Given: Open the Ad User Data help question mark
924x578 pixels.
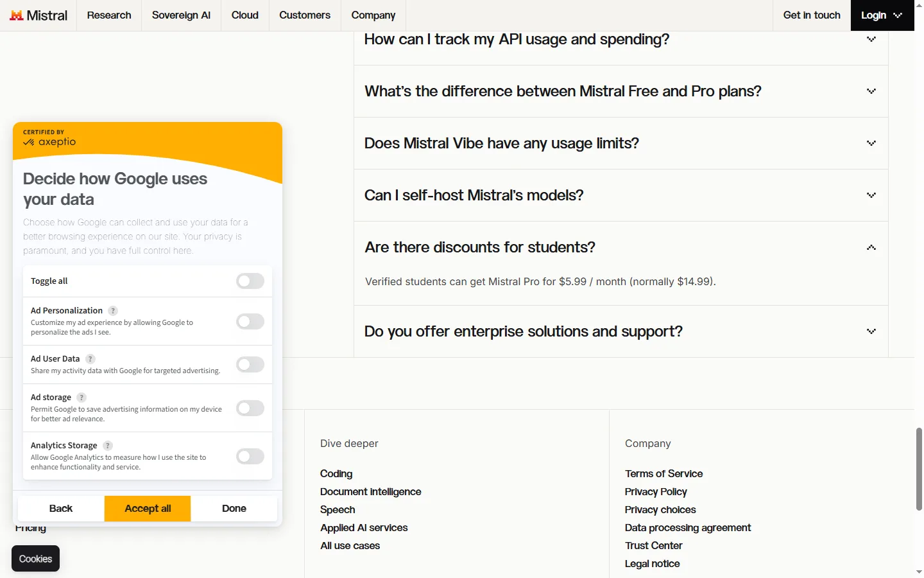Looking at the screenshot, I should pyautogui.click(x=90, y=359).
